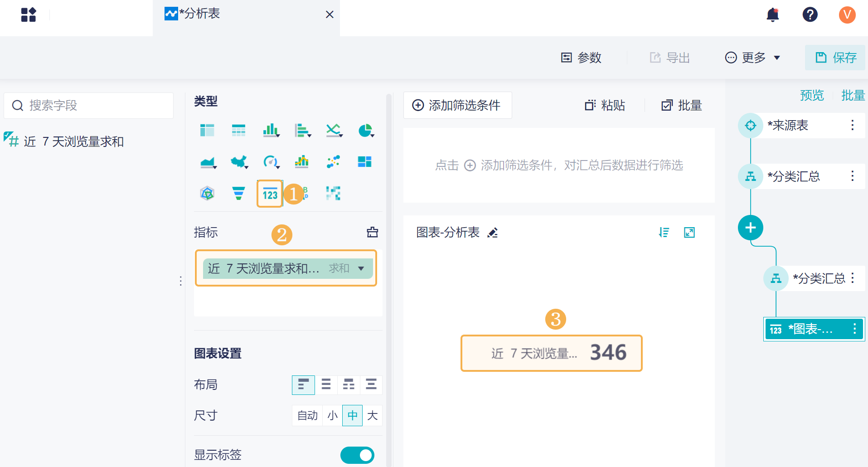
Task: Click 批量 next to 粘贴
Action: [682, 105]
